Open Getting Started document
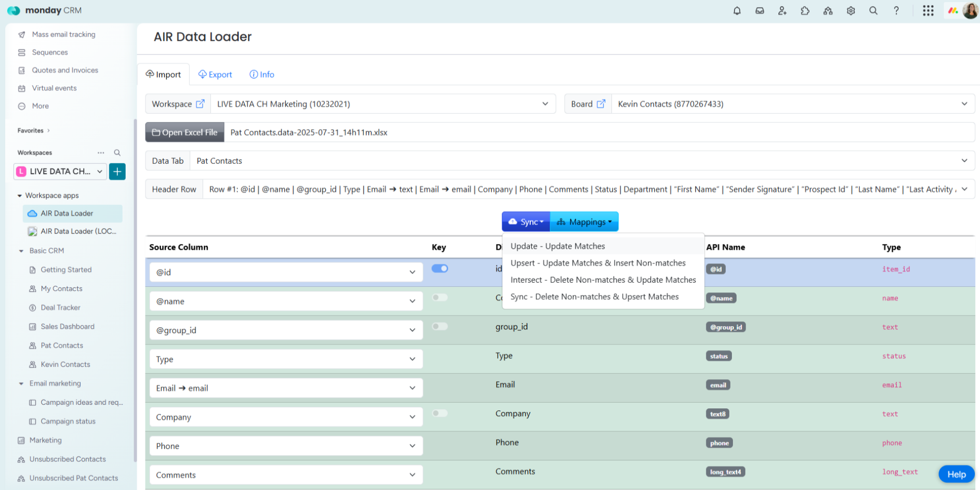980x490 pixels. click(66, 269)
